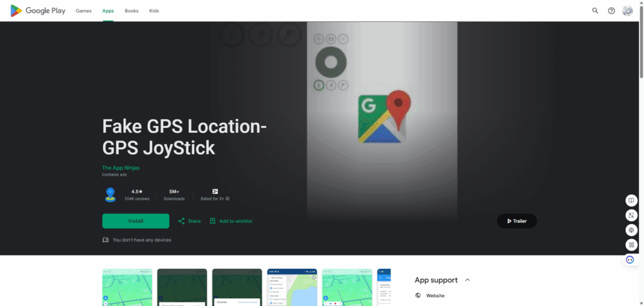Switch to the Games tab
The image size is (644, 306).
[83, 11]
